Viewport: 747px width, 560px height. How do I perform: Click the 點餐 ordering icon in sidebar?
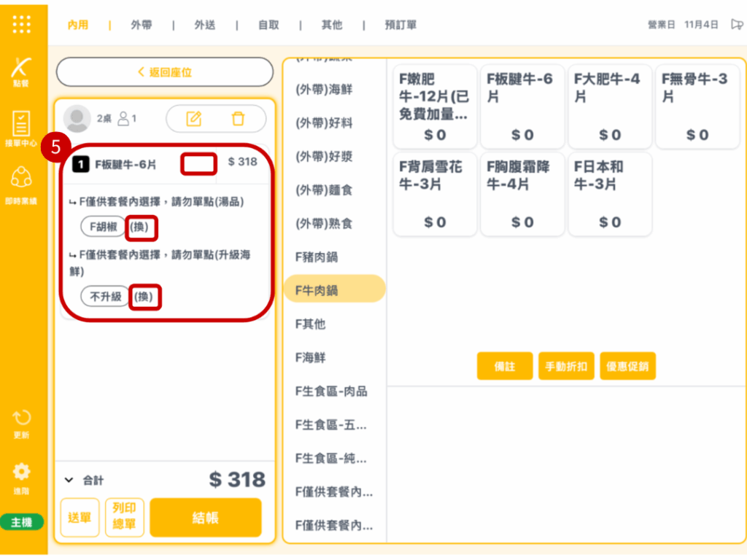tap(22, 73)
